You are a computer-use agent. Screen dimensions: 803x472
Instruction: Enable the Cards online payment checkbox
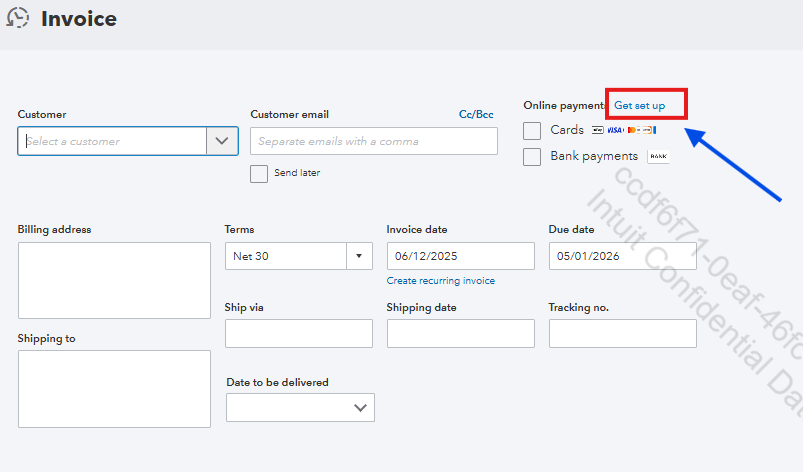pos(532,130)
